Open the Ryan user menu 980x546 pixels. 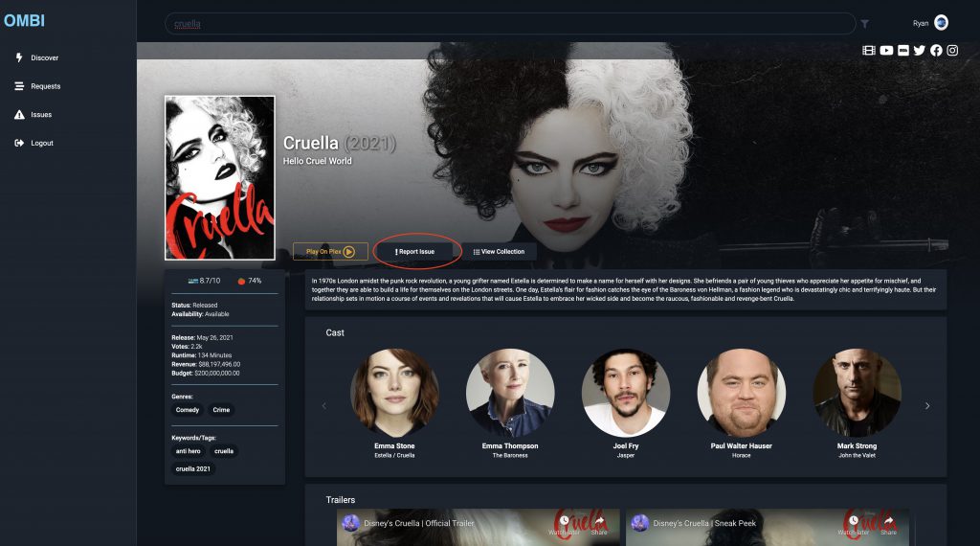[930, 23]
